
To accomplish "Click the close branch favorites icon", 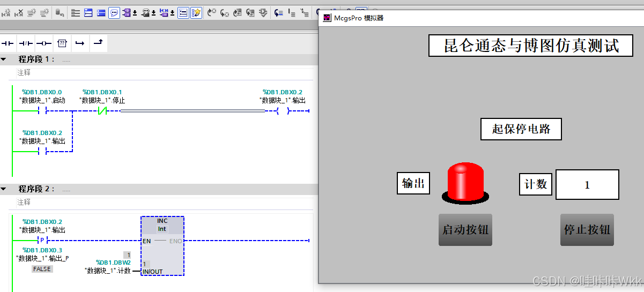I will [x=98, y=43].
